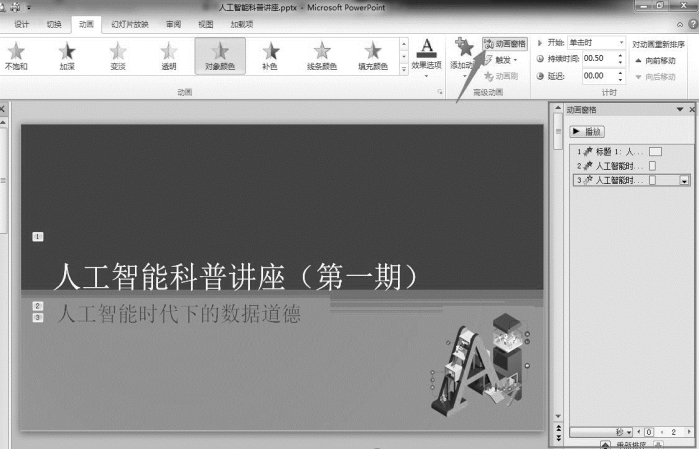Click subtitle 人工智能时代下的数据道德
Image resolution: width=699 pixels, height=449 pixels.
(x=179, y=314)
